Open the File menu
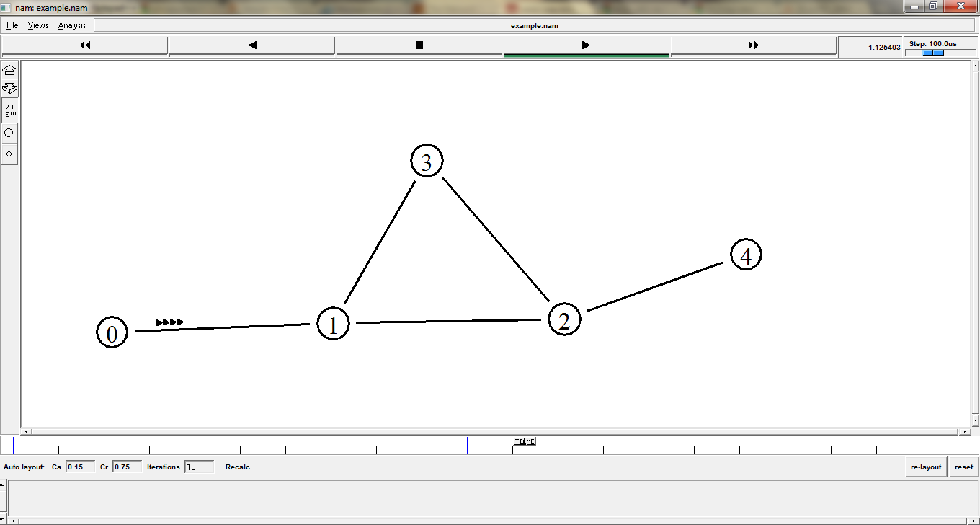The image size is (980, 525). click(x=12, y=25)
